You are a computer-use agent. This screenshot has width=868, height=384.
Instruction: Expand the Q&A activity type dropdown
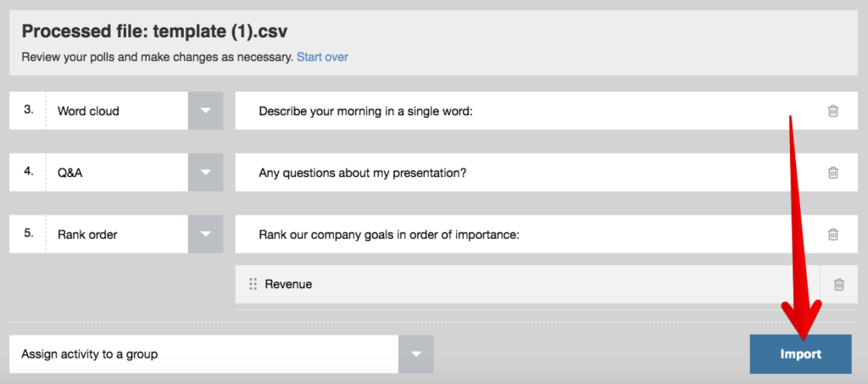[205, 173]
